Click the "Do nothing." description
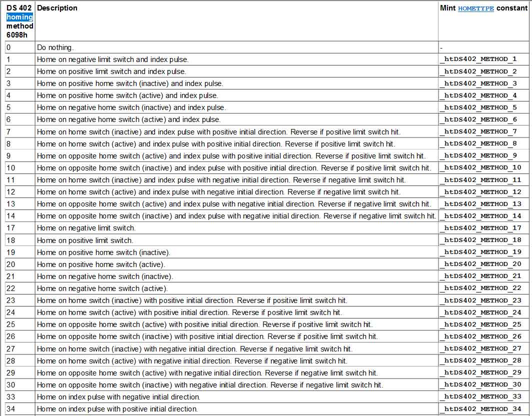Viewport: 532px width, 416px height. [x=55, y=47]
